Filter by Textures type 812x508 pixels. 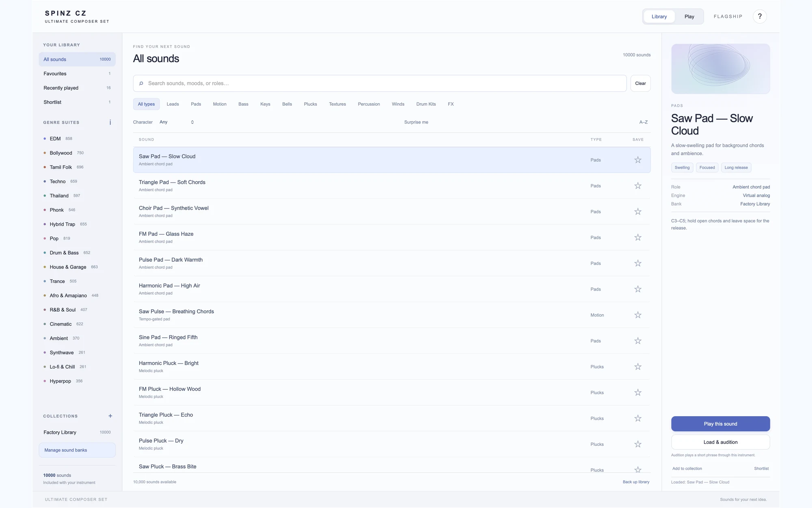(337, 104)
